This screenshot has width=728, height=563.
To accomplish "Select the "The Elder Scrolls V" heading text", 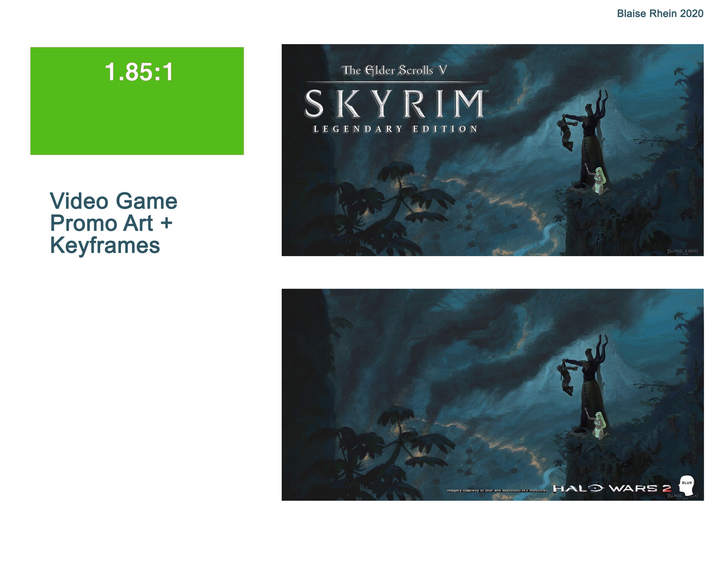I will coord(394,70).
